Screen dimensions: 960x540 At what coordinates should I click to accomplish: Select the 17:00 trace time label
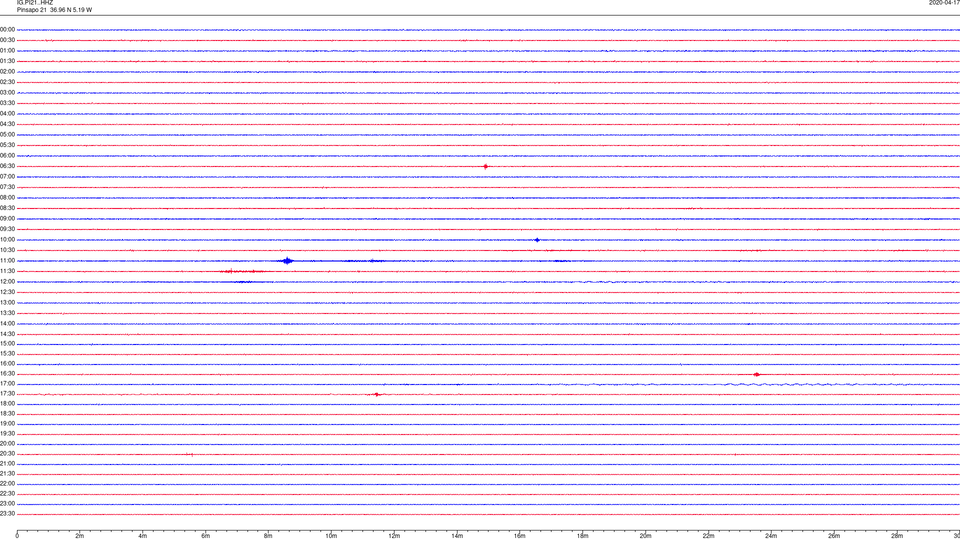(7, 384)
